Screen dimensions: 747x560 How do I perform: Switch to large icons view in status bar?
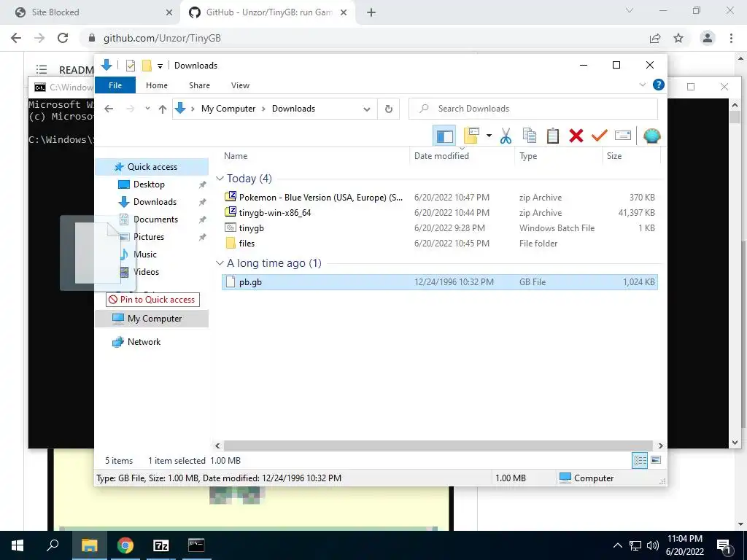[x=656, y=461]
